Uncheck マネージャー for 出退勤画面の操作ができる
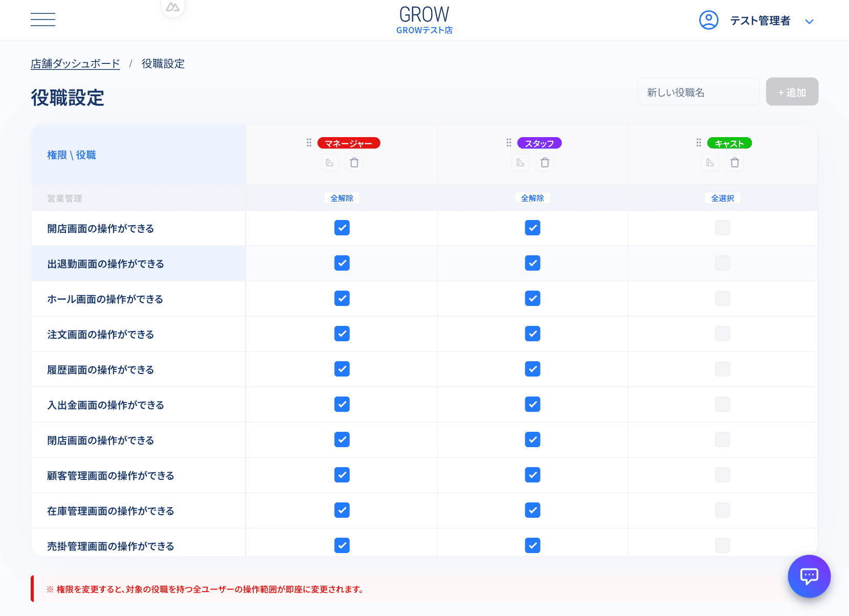This screenshot has height=616, width=849. (342, 263)
